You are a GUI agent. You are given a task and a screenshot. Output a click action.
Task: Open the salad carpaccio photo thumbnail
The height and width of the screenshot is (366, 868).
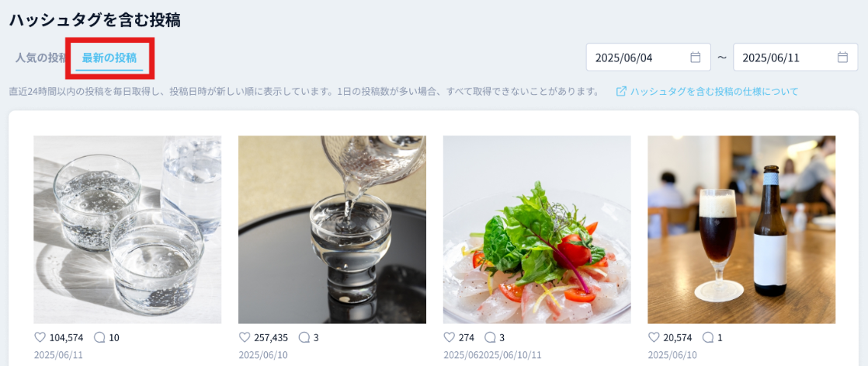(537, 230)
